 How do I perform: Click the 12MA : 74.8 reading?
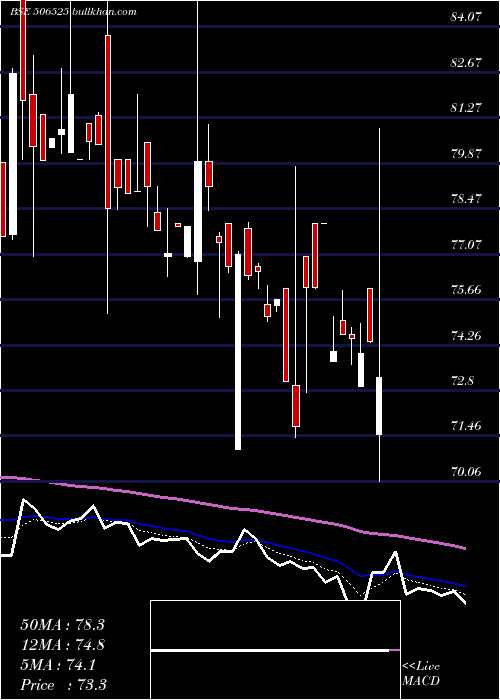point(62,645)
